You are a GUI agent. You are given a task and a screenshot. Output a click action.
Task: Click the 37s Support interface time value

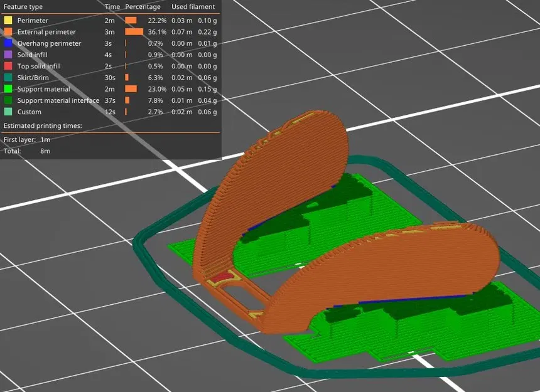coord(110,100)
